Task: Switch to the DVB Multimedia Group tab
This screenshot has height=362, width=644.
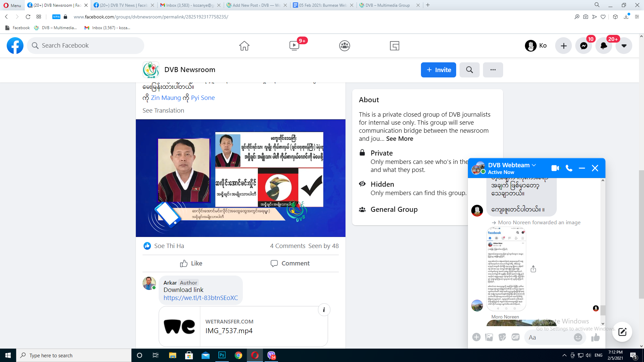Action: [x=389, y=5]
